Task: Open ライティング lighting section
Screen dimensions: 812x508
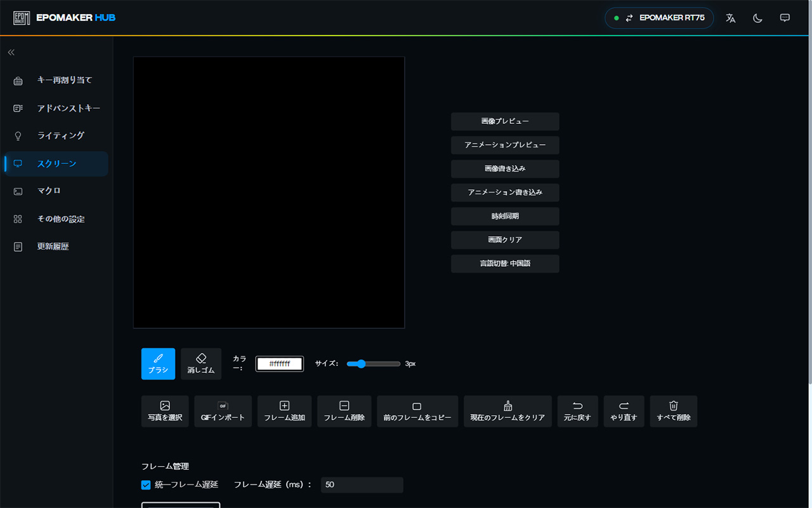Action: click(x=56, y=136)
